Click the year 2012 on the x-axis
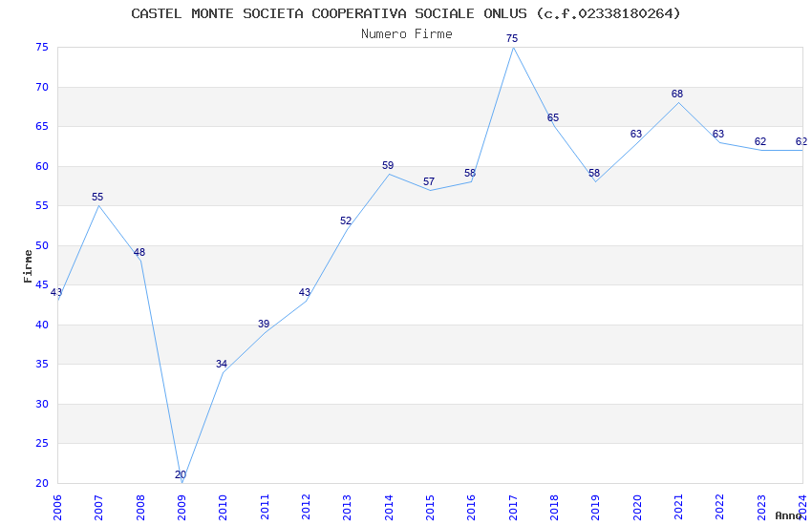This screenshot has width=812, height=525. click(306, 507)
